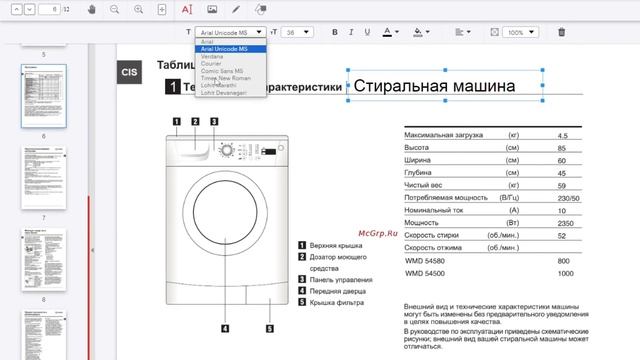Select the Highlighter marker tool

pos(260,9)
